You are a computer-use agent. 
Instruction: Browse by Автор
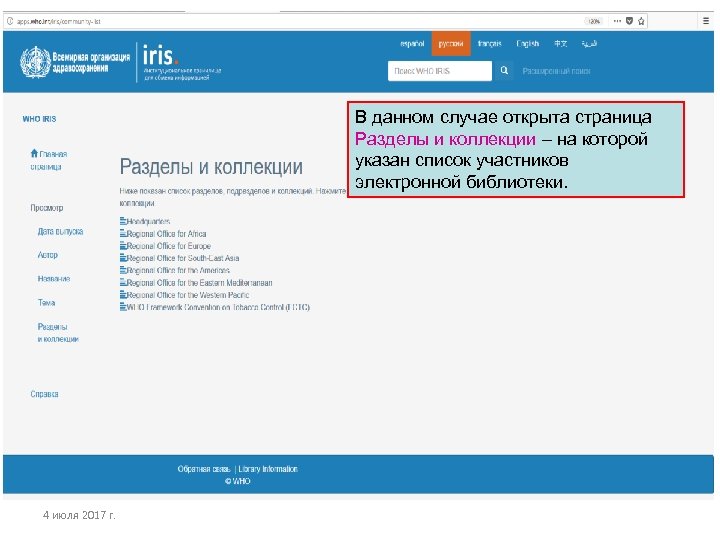pos(48,255)
